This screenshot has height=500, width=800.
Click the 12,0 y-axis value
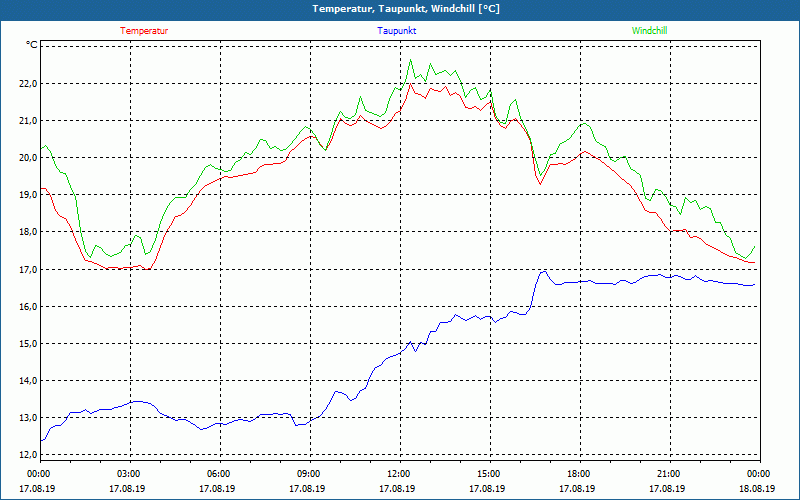click(28, 455)
